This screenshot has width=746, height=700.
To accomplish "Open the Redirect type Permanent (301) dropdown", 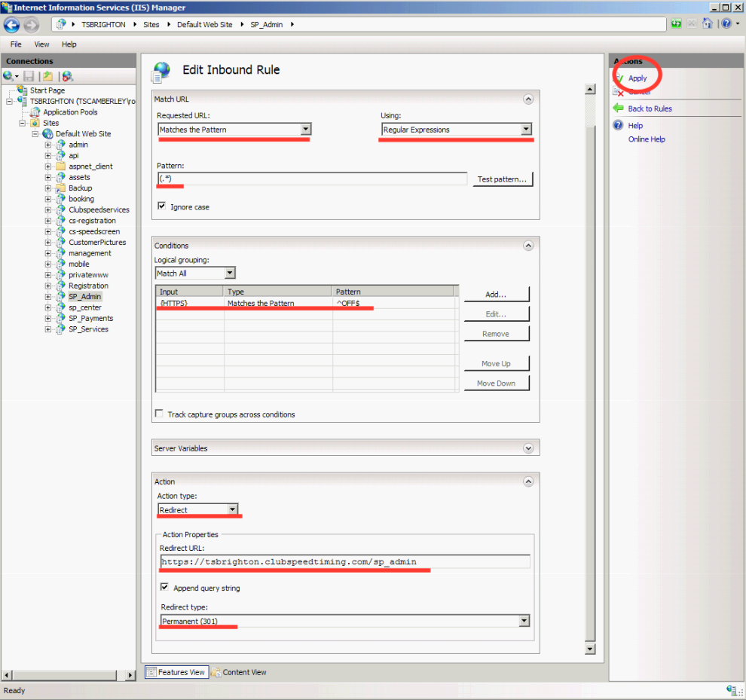I will [524, 621].
